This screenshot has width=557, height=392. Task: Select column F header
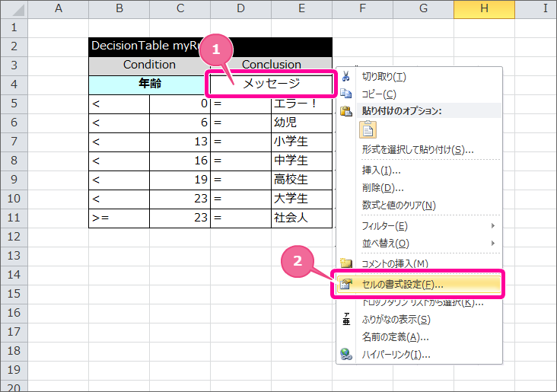[362, 9]
